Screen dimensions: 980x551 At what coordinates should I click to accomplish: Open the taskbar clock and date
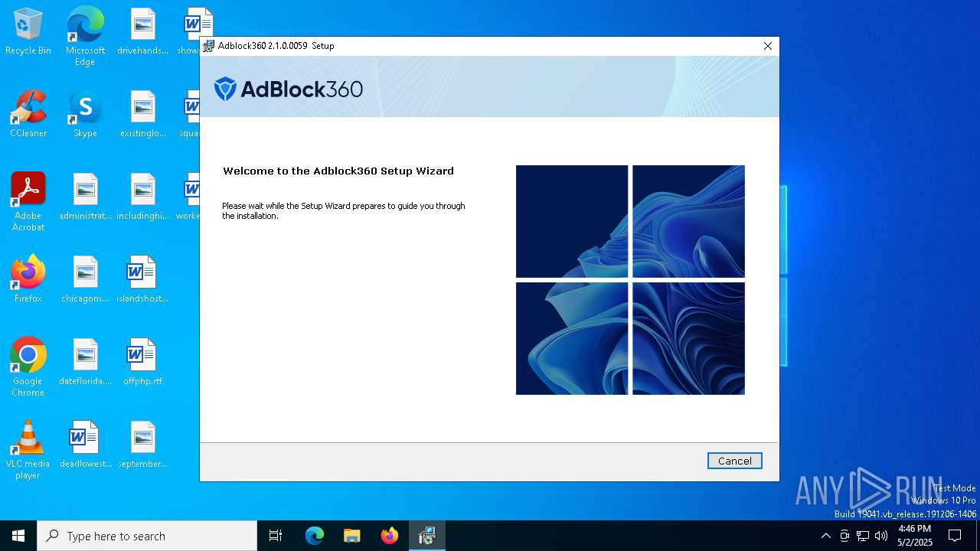pos(915,536)
